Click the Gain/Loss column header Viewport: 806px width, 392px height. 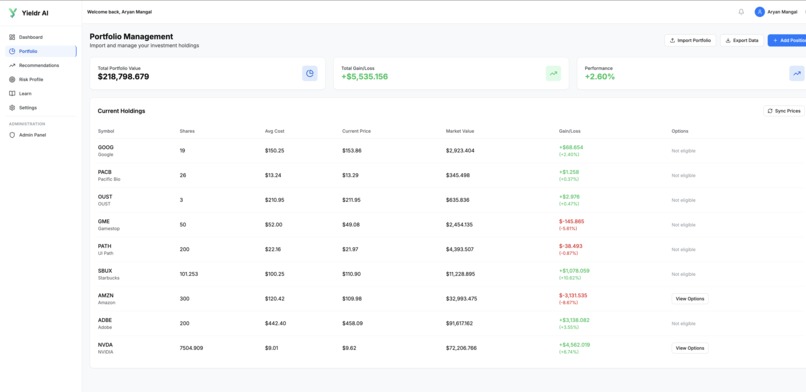pyautogui.click(x=570, y=131)
